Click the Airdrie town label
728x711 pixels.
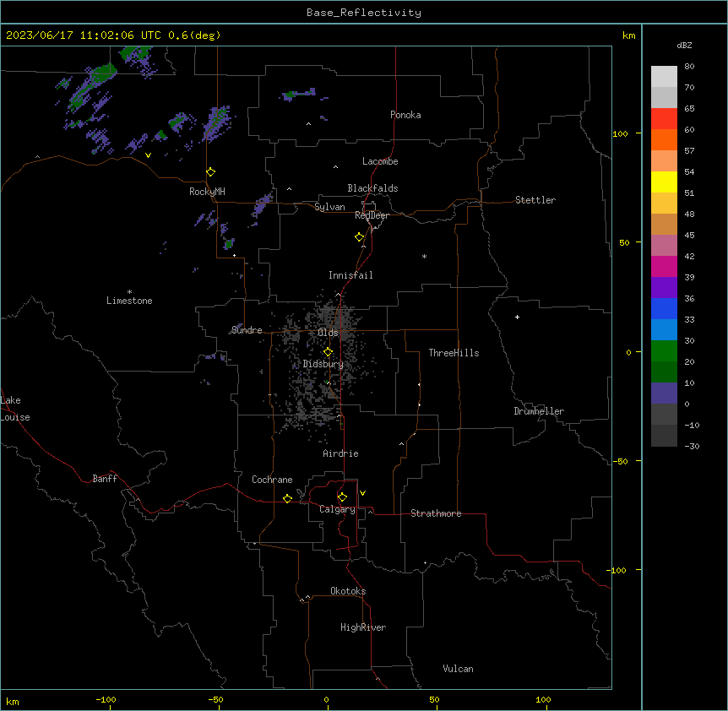(340, 453)
